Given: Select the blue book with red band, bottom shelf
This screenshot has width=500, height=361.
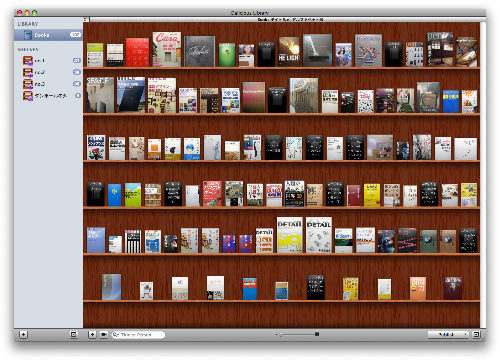Looking at the screenshot, I should click(x=250, y=289).
